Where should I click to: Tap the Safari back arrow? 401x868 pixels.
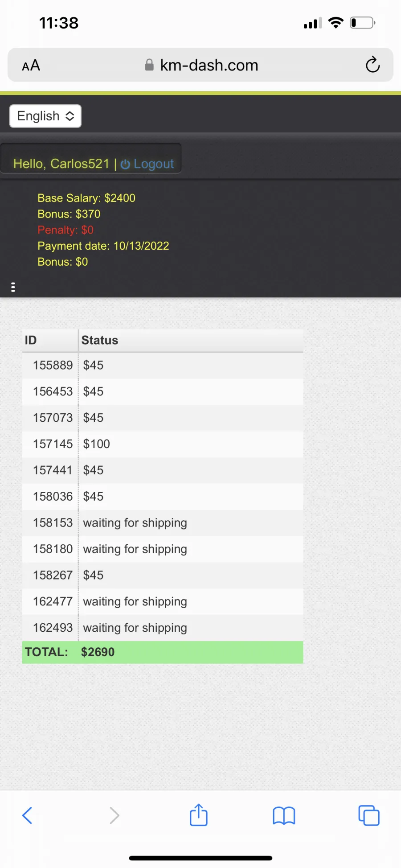click(x=27, y=815)
